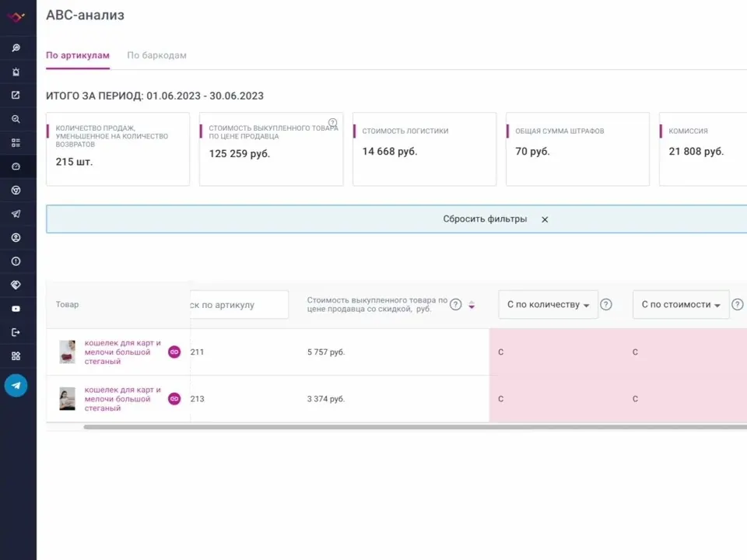Click the article search input field

point(239,305)
